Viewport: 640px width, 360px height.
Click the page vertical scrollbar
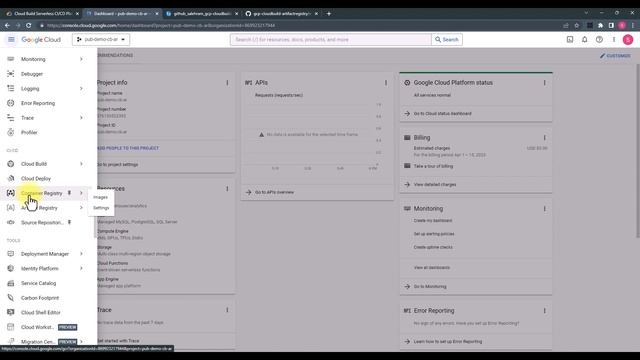(x=638, y=150)
